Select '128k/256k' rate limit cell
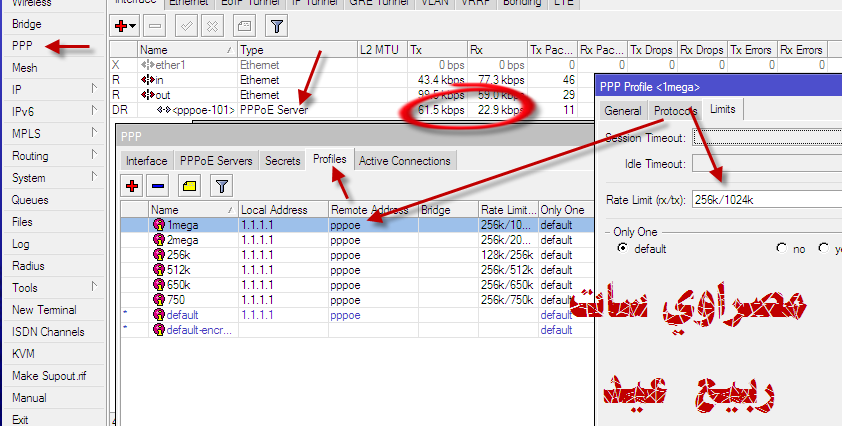Image resolution: width=842 pixels, height=426 pixels. tap(508, 255)
